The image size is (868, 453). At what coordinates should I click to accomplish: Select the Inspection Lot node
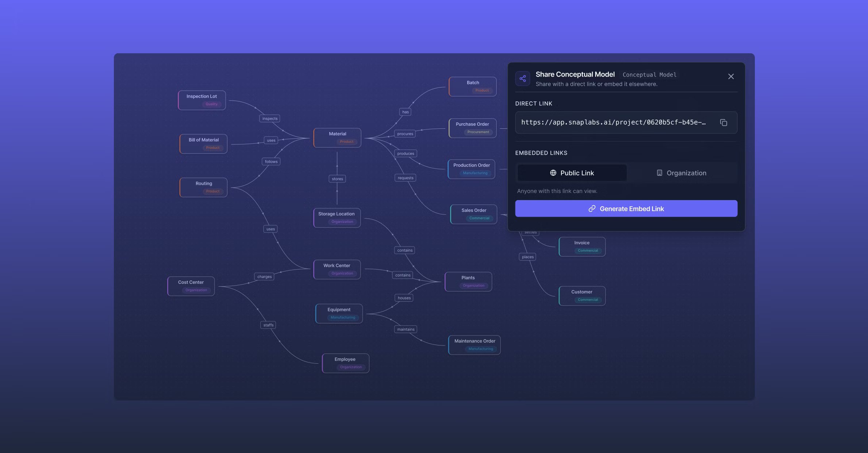tap(202, 100)
